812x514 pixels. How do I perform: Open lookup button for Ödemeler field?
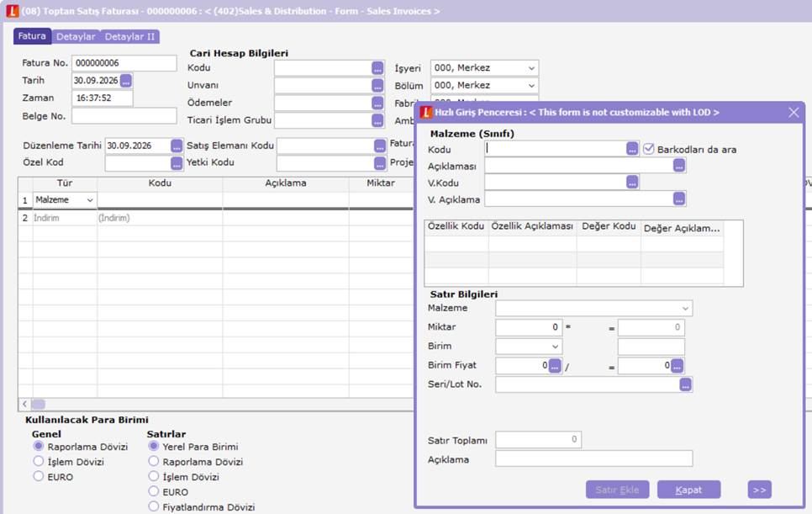click(x=377, y=103)
